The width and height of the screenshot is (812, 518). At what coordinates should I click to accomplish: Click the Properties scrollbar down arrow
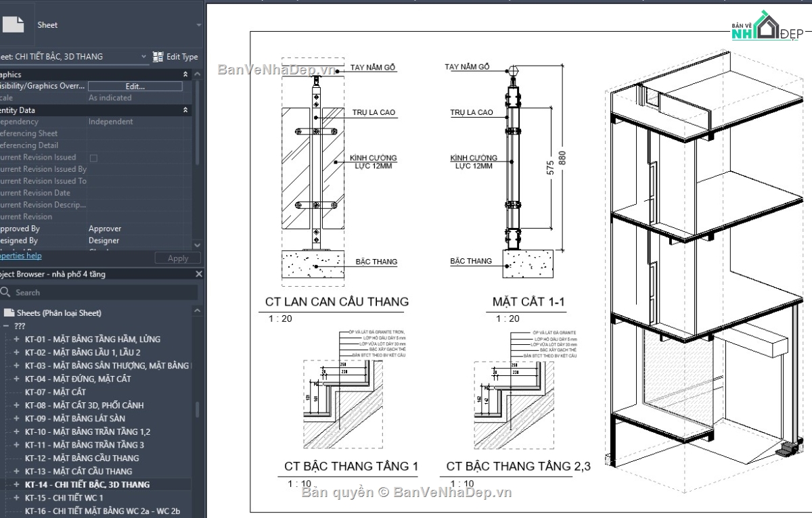pyautogui.click(x=198, y=245)
